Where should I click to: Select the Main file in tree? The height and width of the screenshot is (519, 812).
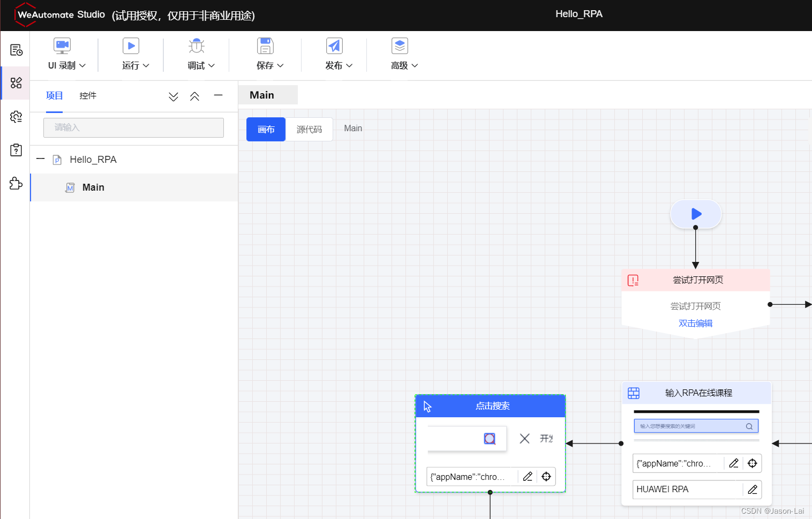tap(134, 187)
